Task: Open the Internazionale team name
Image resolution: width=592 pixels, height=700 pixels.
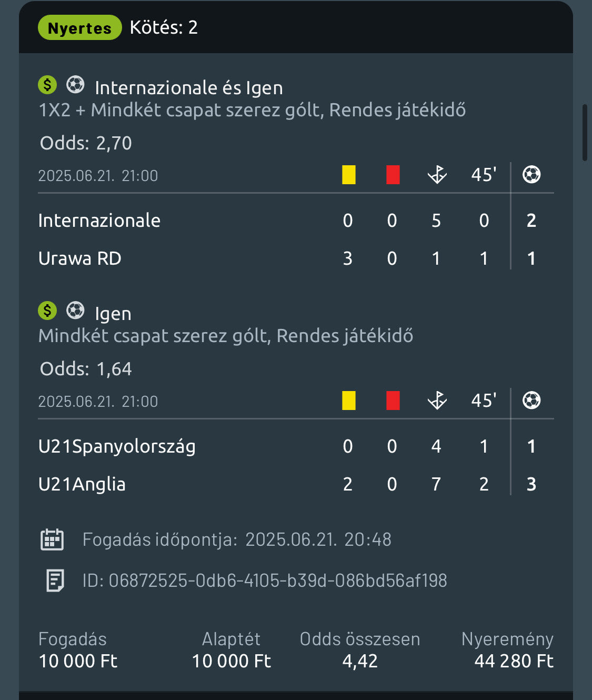Action: point(99,221)
